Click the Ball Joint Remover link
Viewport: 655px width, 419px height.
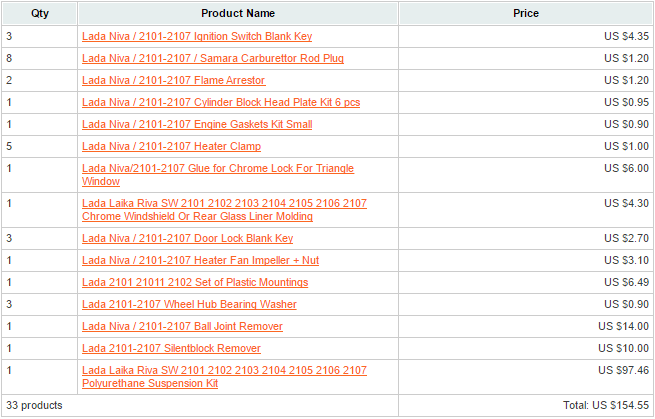click(182, 326)
